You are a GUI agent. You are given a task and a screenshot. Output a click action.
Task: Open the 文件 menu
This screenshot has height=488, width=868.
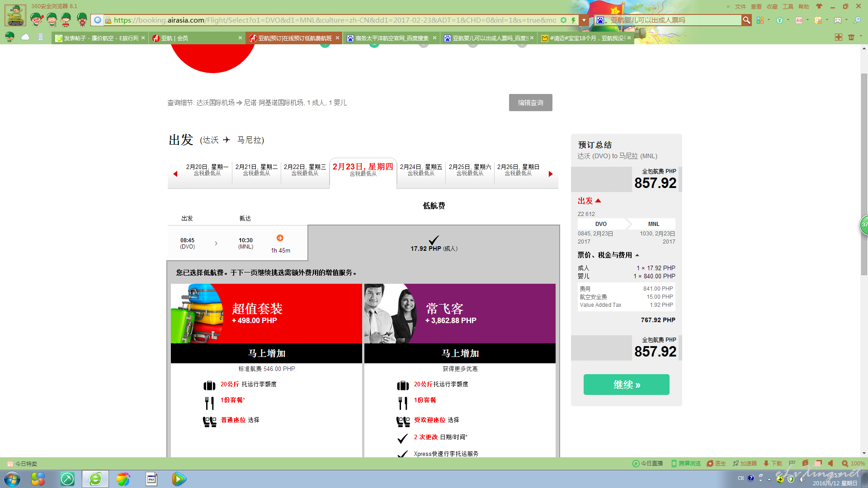(x=741, y=6)
